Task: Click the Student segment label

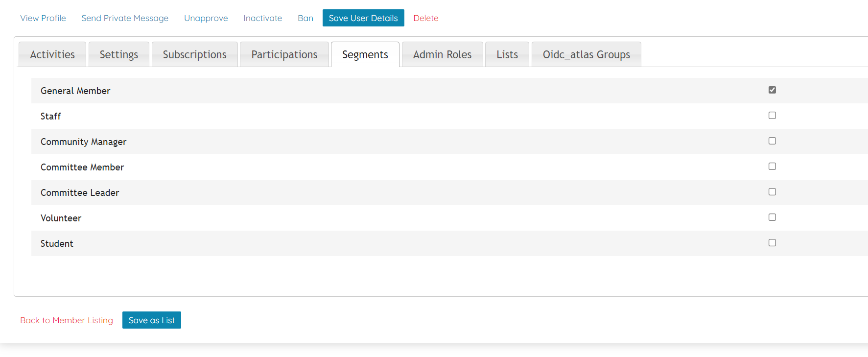Action: pyautogui.click(x=57, y=243)
